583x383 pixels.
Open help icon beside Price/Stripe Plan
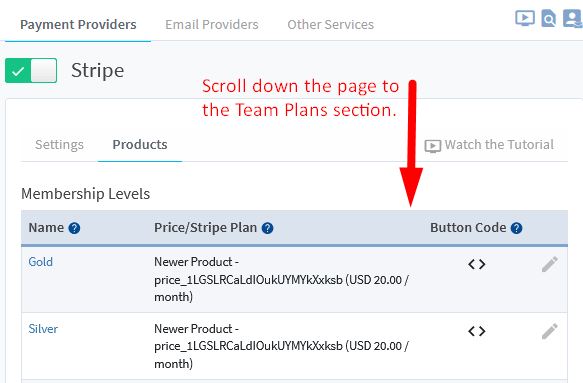tap(267, 228)
